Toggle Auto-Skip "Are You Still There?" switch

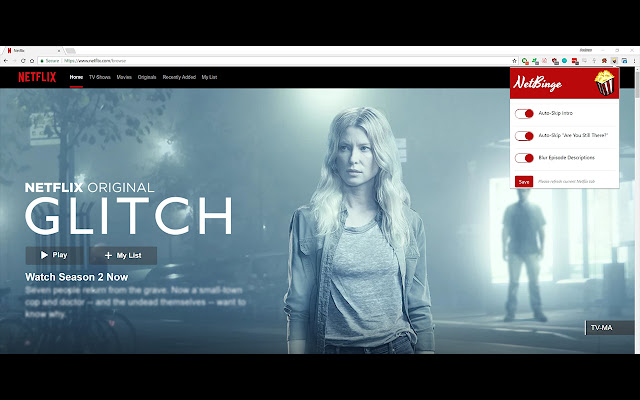(x=524, y=136)
